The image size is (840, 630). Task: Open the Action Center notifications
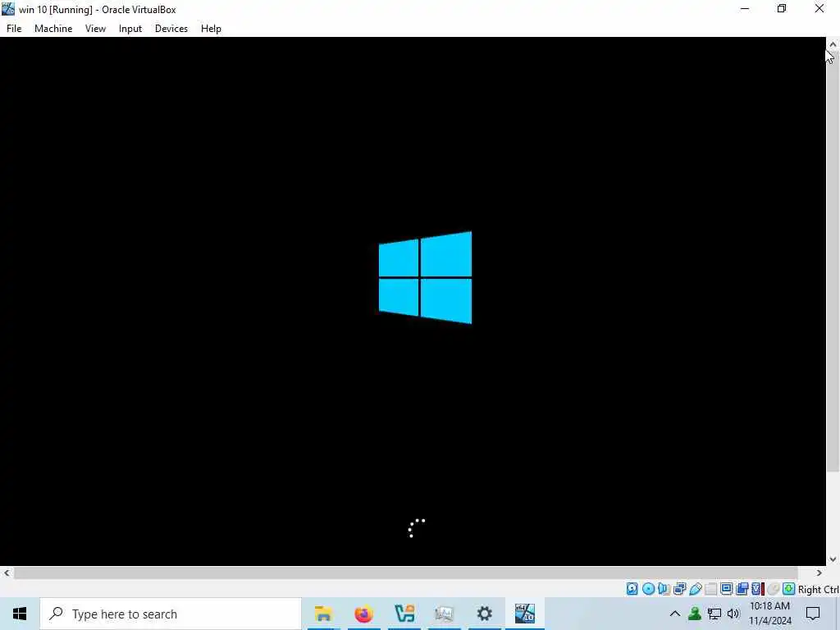(x=813, y=614)
